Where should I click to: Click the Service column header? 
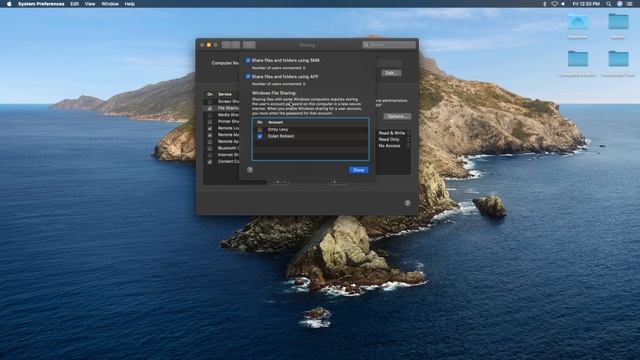224,94
